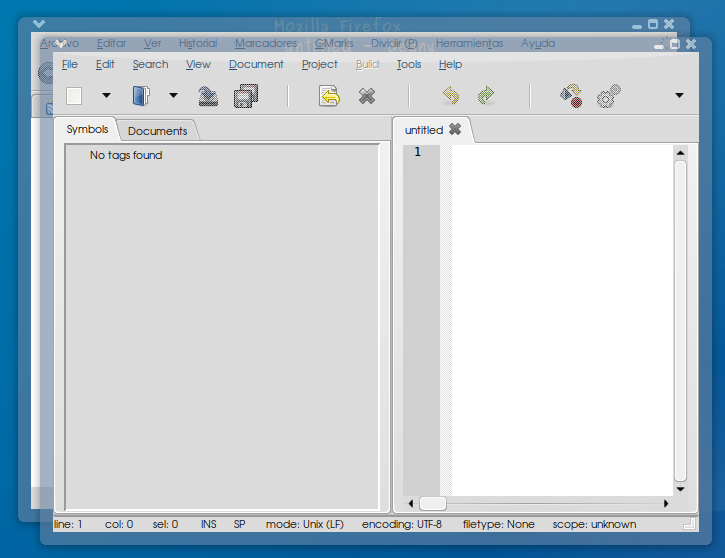Screen dimensions: 725x558
Task: Click the editor vertical scrollbar up arrow
Action: coord(680,153)
